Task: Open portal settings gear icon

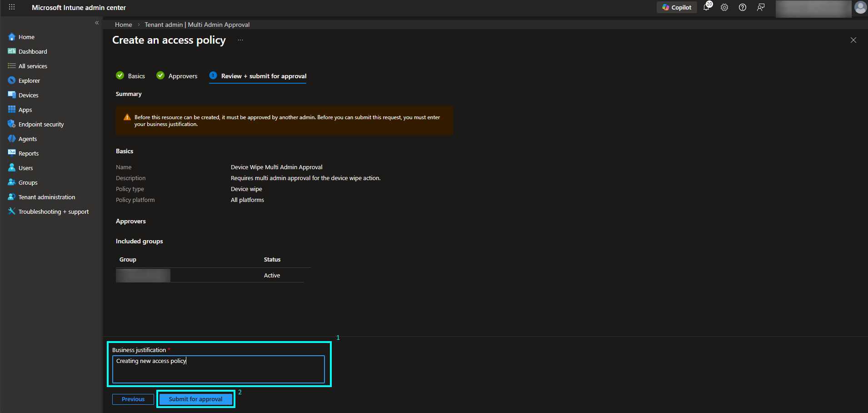Action: coord(724,7)
